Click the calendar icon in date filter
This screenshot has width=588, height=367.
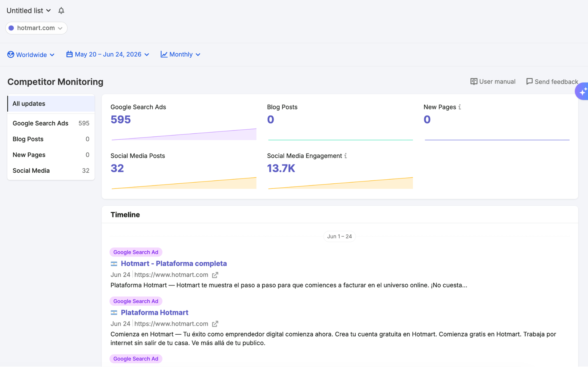(x=69, y=54)
